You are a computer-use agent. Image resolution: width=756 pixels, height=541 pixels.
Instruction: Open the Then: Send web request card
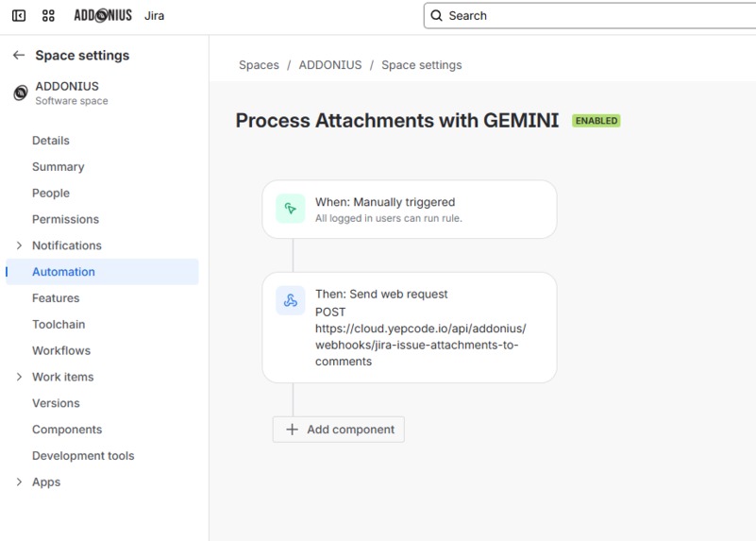pyautogui.click(x=410, y=328)
